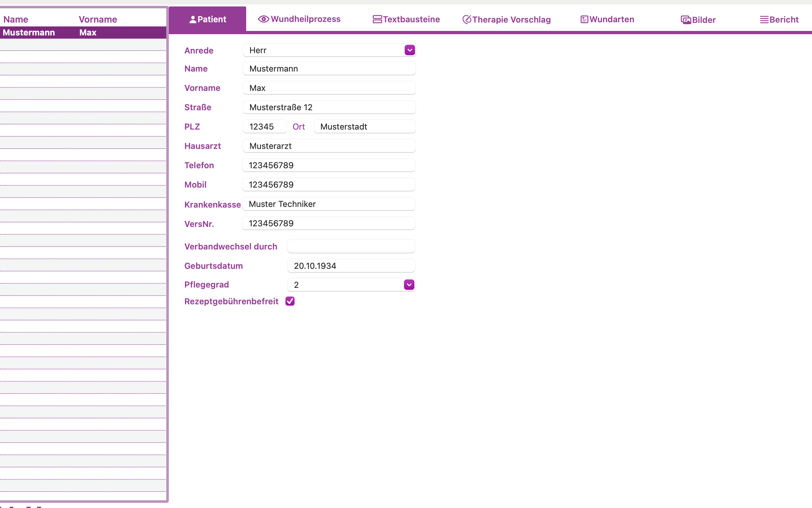Switch to the Wundheilprozess tab
The width and height of the screenshot is (812, 508).
[x=299, y=19]
